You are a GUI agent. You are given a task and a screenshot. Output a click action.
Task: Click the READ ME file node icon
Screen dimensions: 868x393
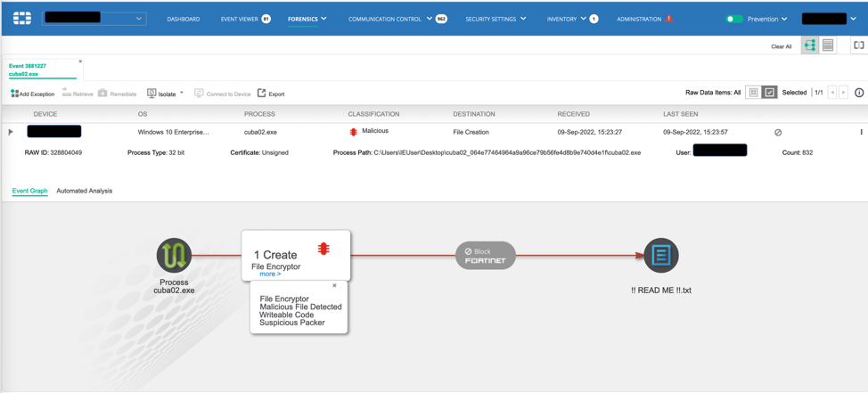coord(661,255)
